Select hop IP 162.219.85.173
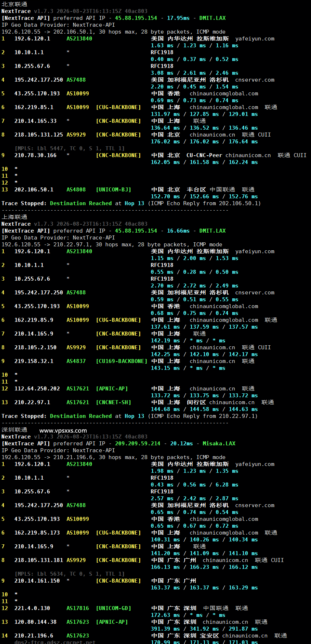The image size is (311, 644). [37, 533]
